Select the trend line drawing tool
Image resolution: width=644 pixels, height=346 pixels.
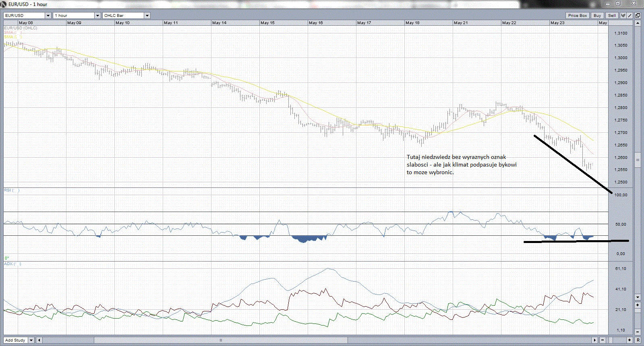[630, 15]
